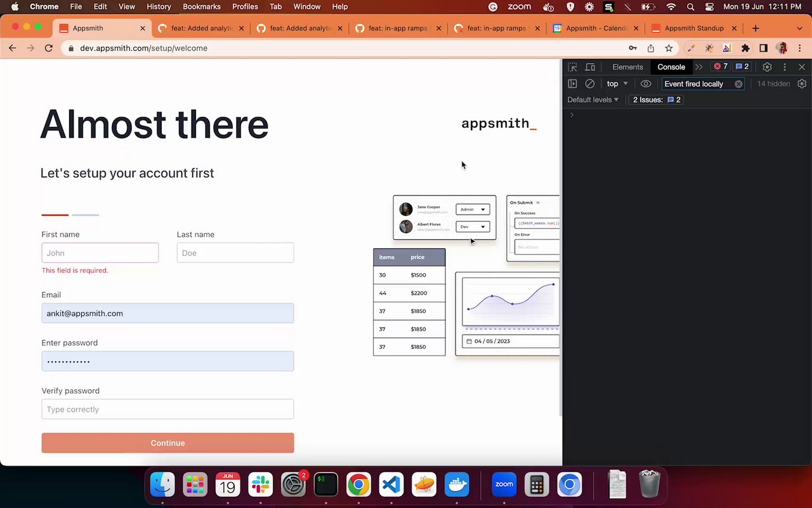Click the bug extension icon in Chrome toolbar
The height and width of the screenshot is (508, 812).
pos(709,48)
